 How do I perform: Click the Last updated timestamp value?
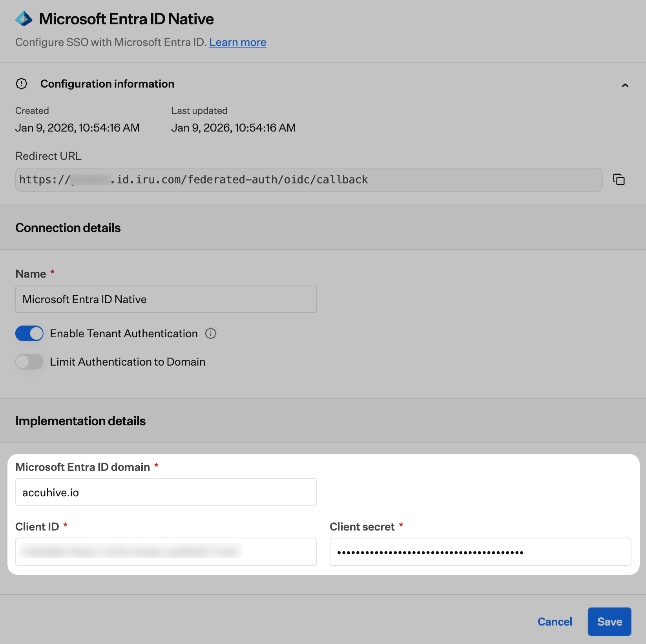tap(234, 128)
